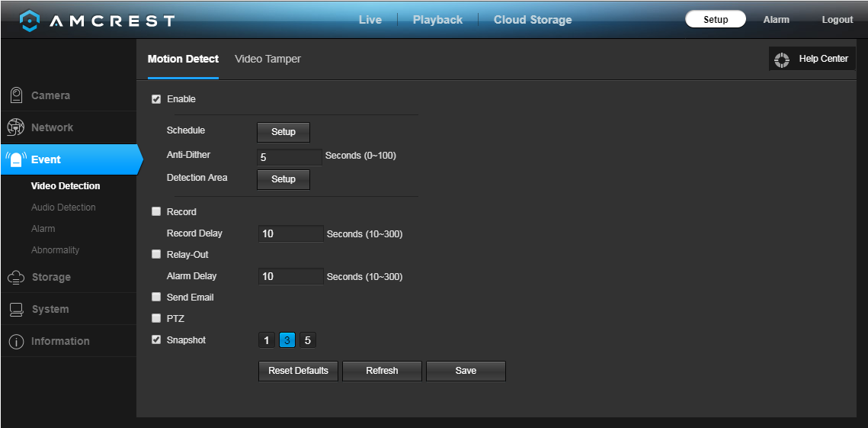868x428 pixels.
Task: Select the Setup top navigation item
Action: pos(716,19)
